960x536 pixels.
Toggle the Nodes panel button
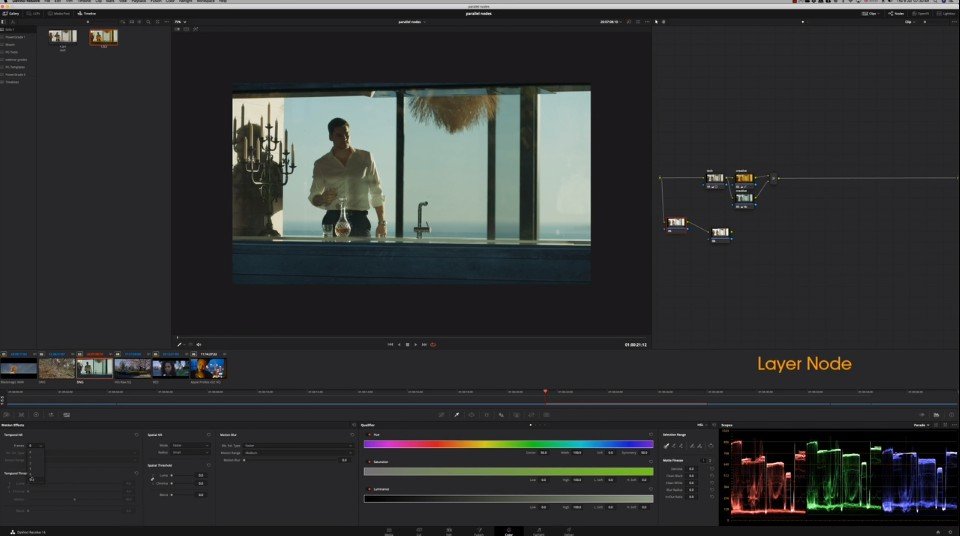point(895,13)
